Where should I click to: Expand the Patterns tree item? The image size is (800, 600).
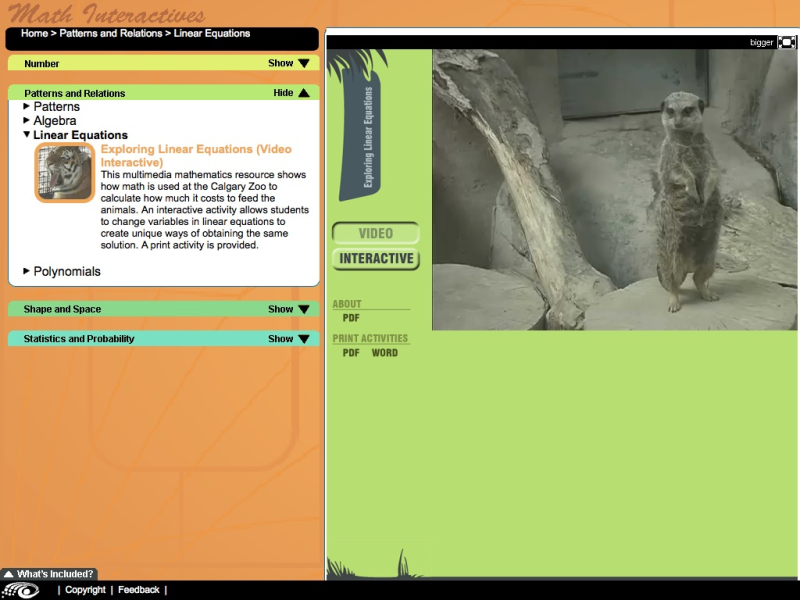coord(56,107)
